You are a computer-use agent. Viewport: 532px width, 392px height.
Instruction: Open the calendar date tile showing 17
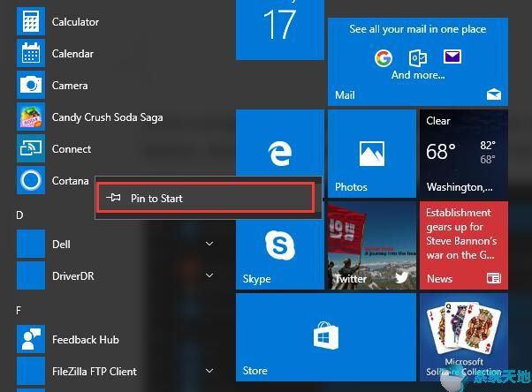coord(280,30)
